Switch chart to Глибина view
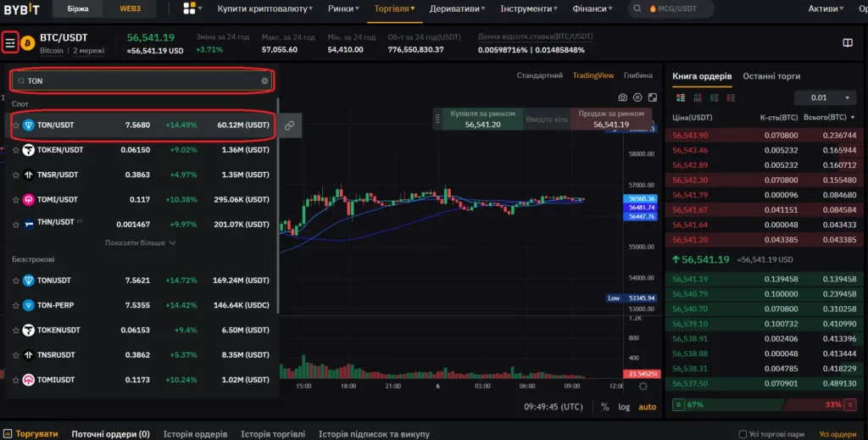Viewport: 868px width, 440px height. click(x=637, y=75)
